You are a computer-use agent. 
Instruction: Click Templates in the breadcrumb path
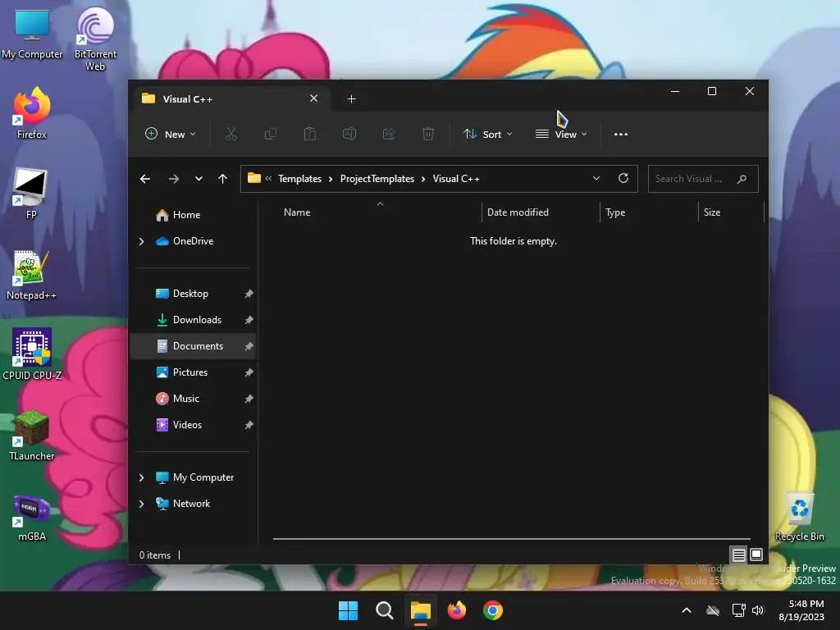pos(299,179)
